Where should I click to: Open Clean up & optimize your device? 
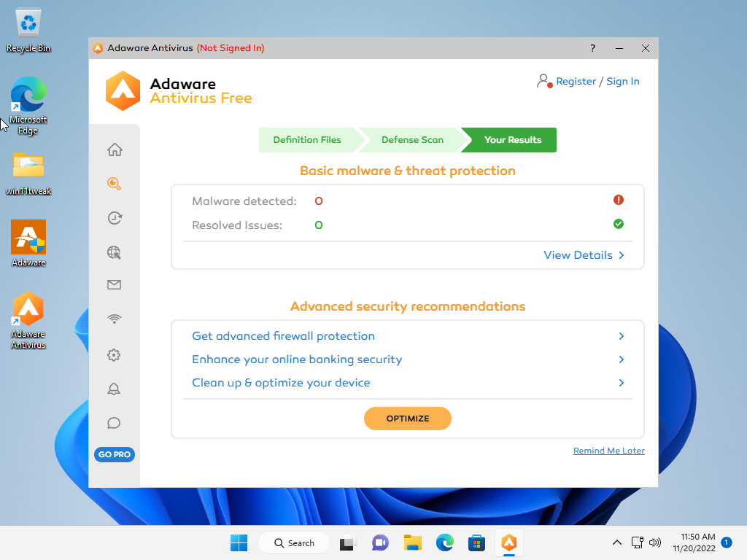pos(281,383)
